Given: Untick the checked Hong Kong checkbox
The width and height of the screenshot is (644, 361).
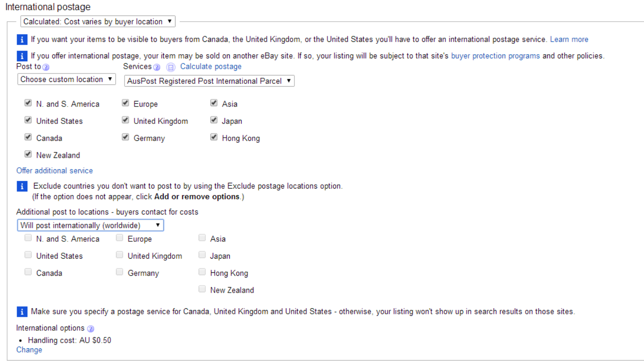Looking at the screenshot, I should click(x=214, y=137).
